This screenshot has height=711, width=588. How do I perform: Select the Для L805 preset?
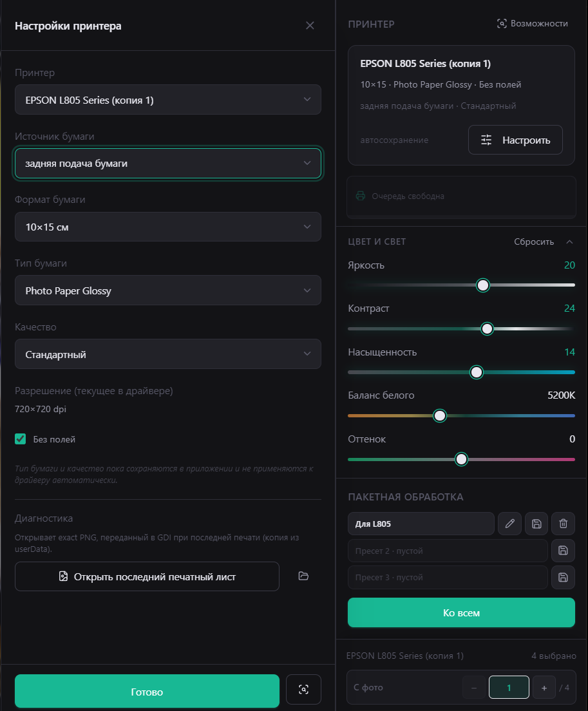click(x=421, y=524)
